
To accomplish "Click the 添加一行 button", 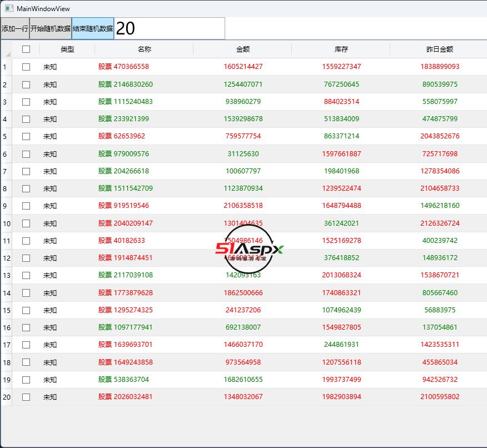I will [x=15, y=28].
